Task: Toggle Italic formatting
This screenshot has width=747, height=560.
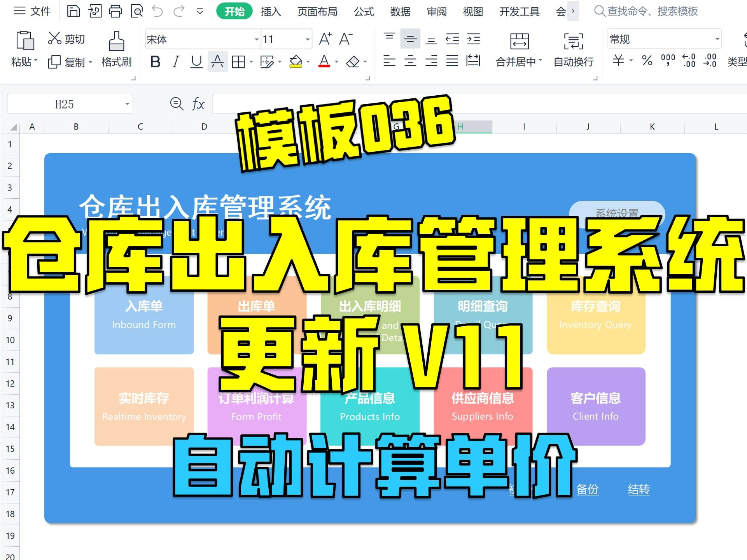Action: [x=176, y=61]
